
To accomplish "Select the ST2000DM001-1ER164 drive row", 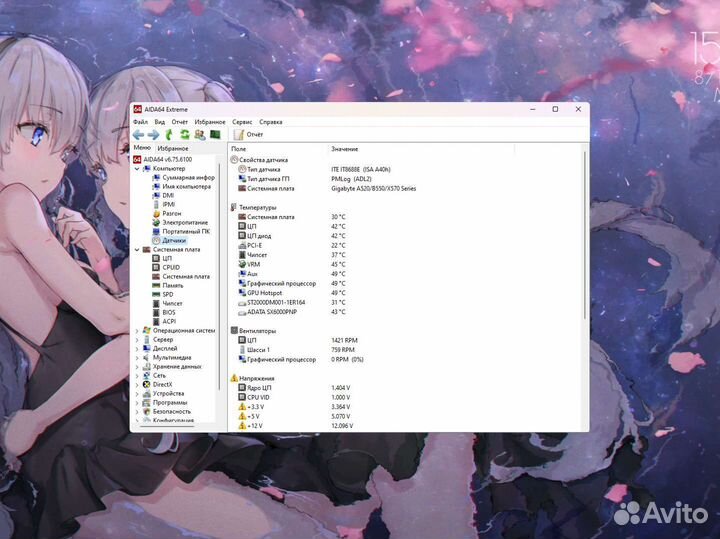I will point(406,303).
